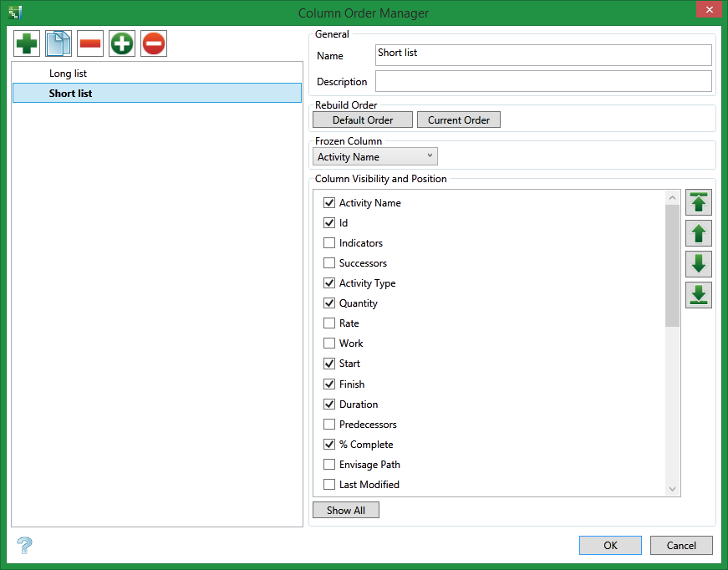This screenshot has height=570, width=728.
Task: Uncheck the Finish column checkbox
Action: (x=329, y=384)
